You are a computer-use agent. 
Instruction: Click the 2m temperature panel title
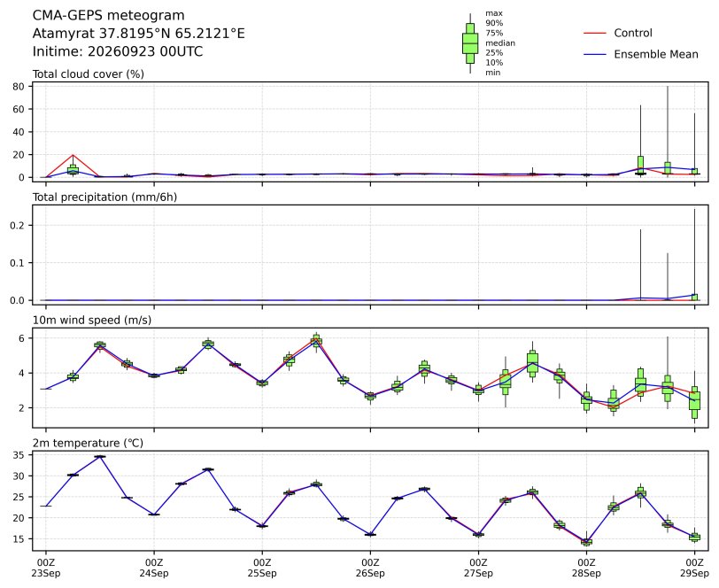88,443
